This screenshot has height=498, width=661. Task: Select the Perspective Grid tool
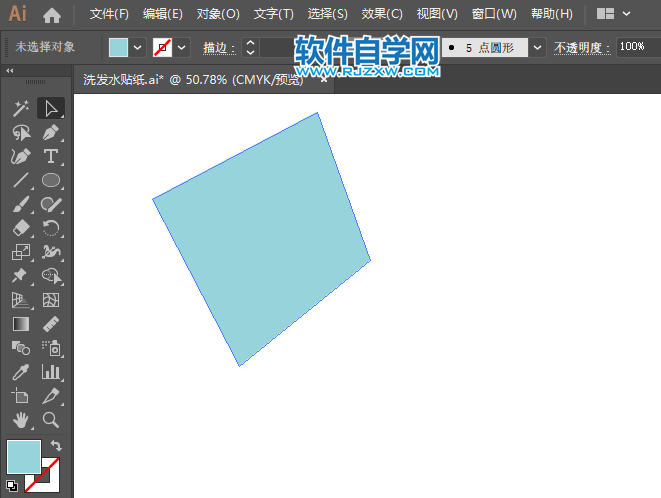(x=21, y=300)
